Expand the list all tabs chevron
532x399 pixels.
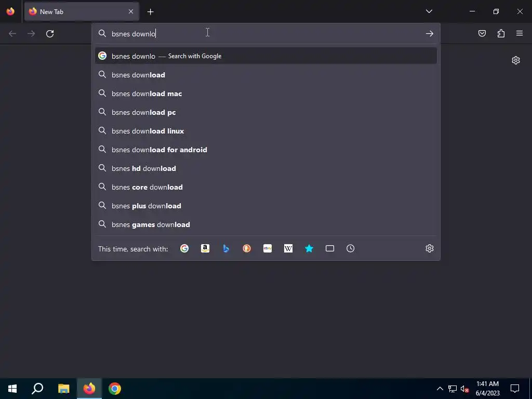[x=429, y=11]
